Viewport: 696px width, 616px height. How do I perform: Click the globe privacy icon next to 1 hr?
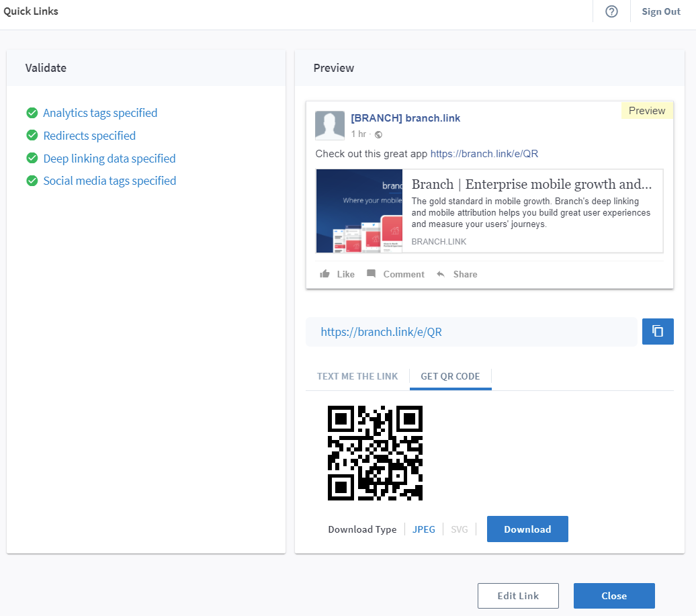coord(378,134)
